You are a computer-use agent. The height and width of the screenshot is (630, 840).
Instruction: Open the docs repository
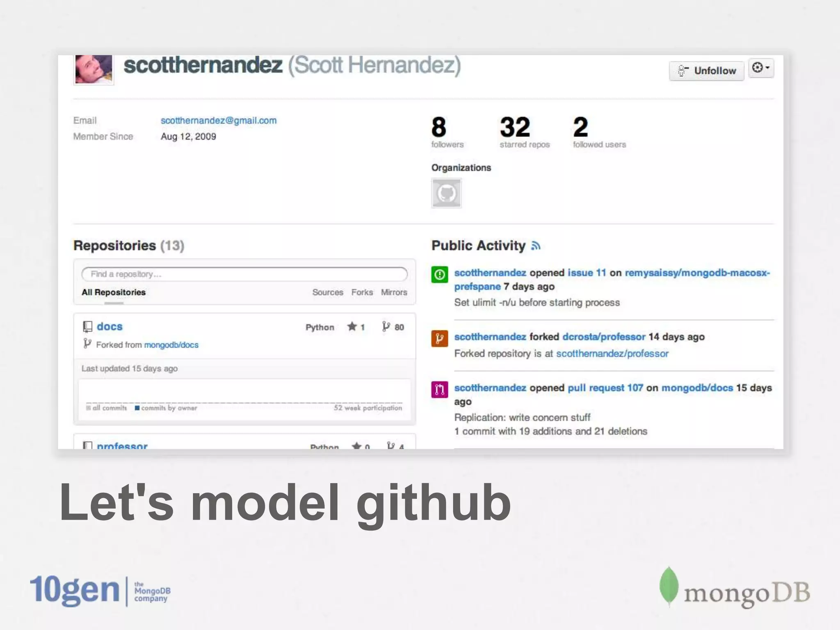(110, 326)
